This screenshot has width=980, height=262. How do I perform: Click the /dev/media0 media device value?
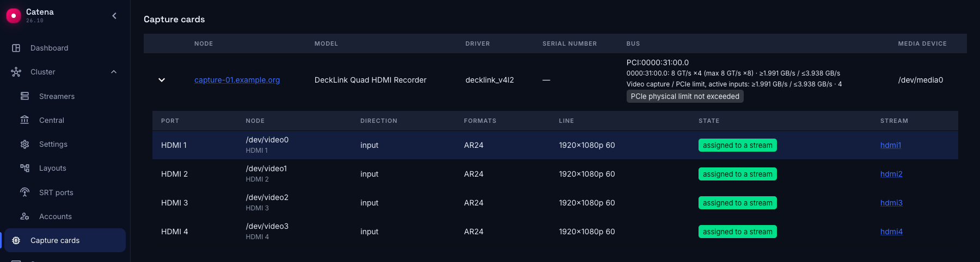click(920, 80)
